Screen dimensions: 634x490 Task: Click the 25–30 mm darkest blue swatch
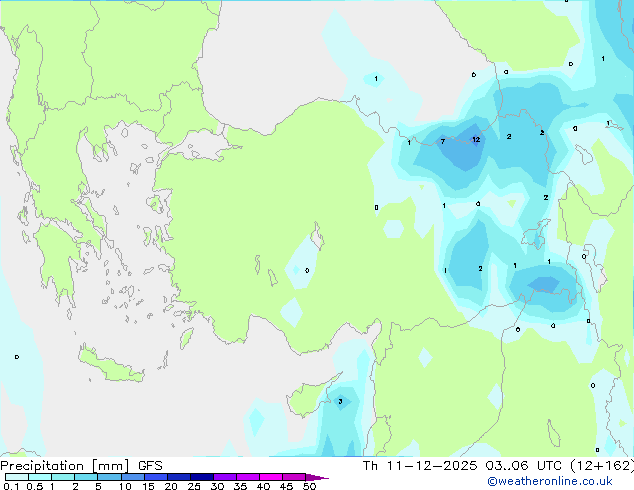click(201, 477)
